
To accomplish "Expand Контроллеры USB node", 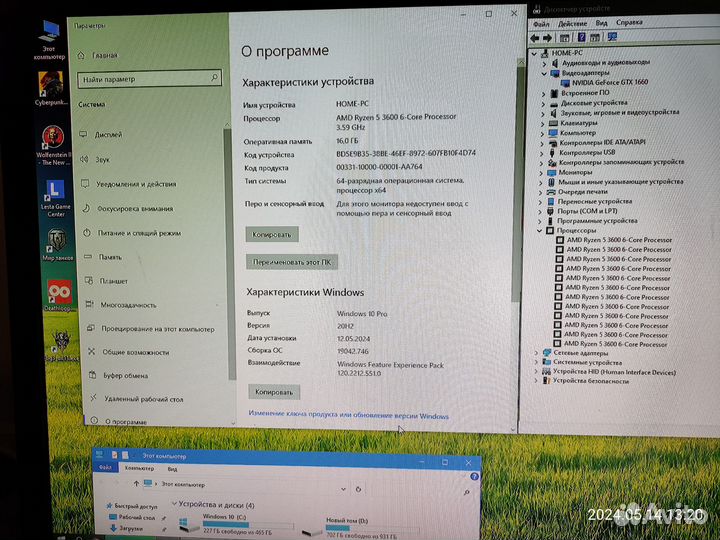I will [542, 153].
